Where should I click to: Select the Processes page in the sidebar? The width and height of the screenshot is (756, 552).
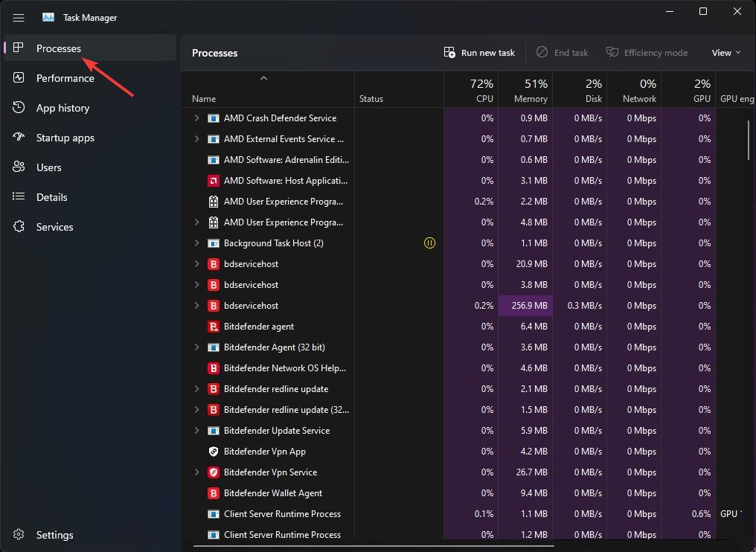coord(90,48)
